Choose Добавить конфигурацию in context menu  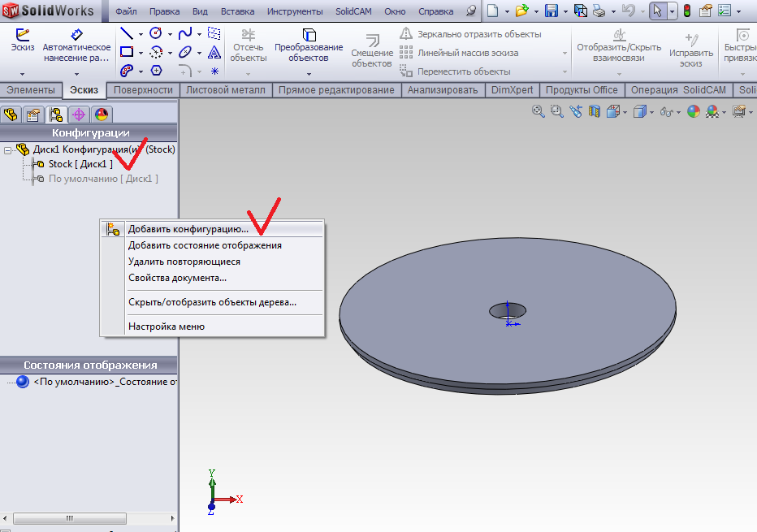213,229
